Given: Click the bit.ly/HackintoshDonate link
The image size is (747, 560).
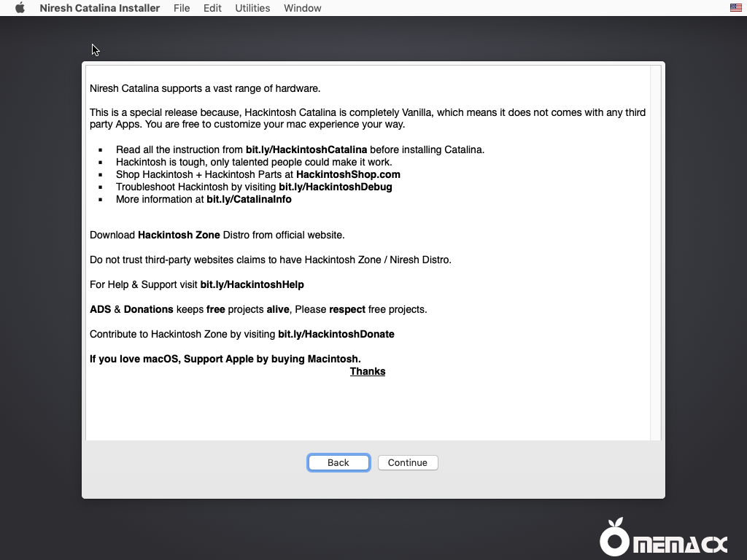Looking at the screenshot, I should pyautogui.click(x=336, y=334).
